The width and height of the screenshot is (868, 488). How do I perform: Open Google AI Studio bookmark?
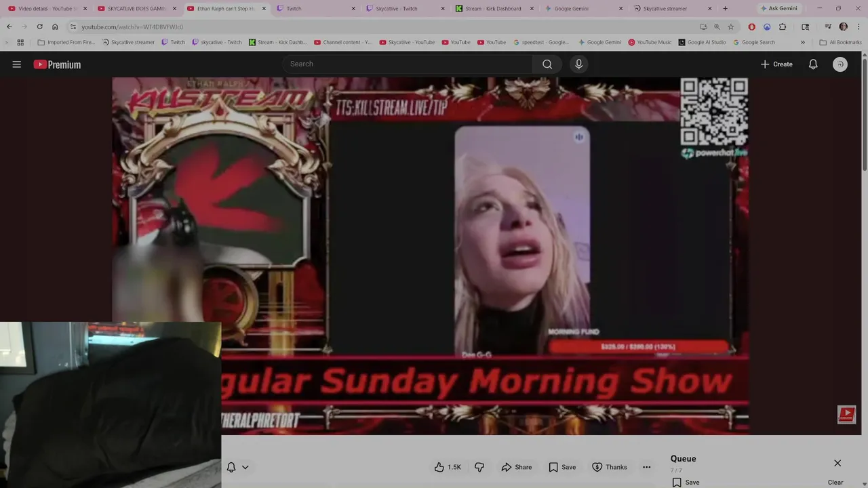click(702, 42)
